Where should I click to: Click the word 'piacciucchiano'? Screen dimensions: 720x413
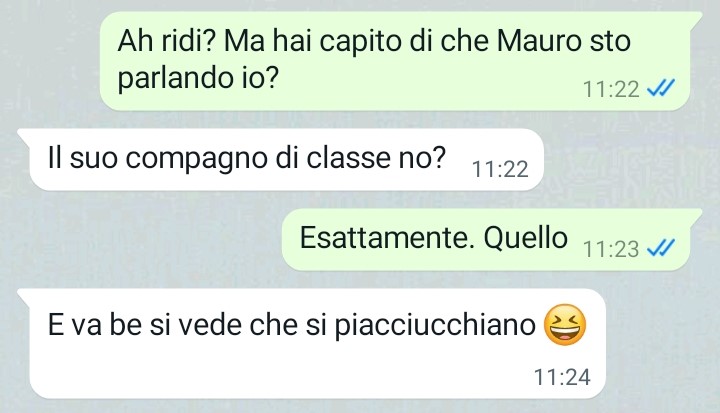(435, 325)
